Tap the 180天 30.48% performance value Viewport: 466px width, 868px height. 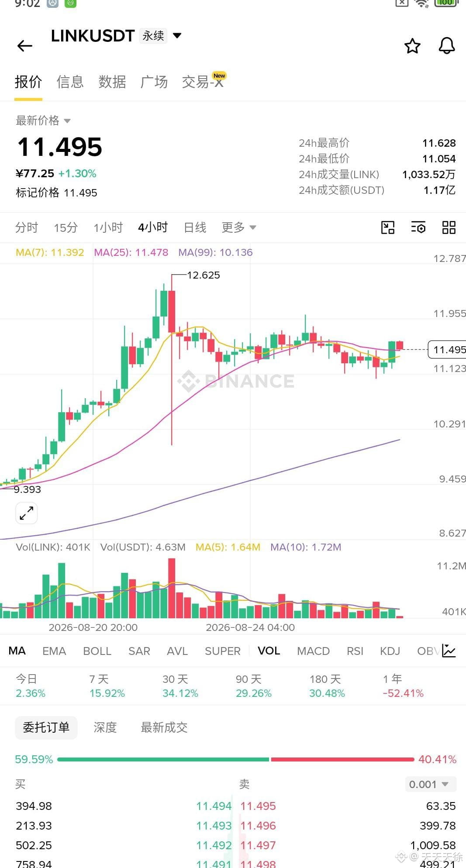tap(327, 693)
